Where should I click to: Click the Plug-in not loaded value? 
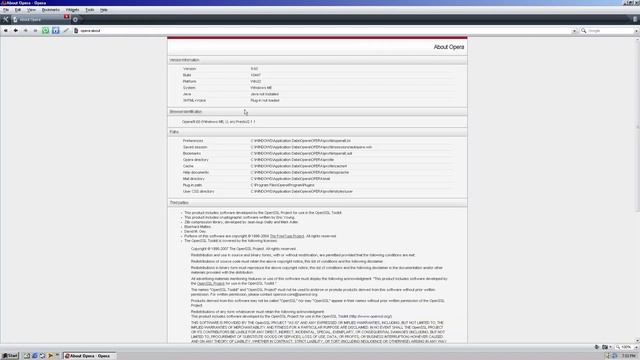265,100
